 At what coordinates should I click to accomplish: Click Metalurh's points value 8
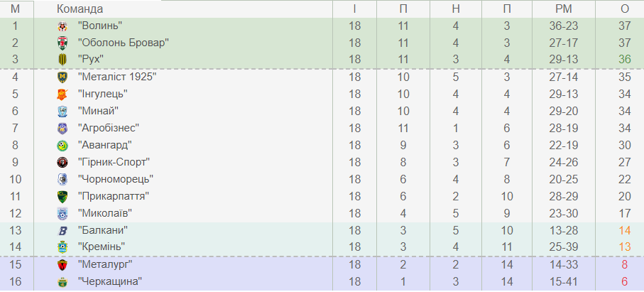624,264
